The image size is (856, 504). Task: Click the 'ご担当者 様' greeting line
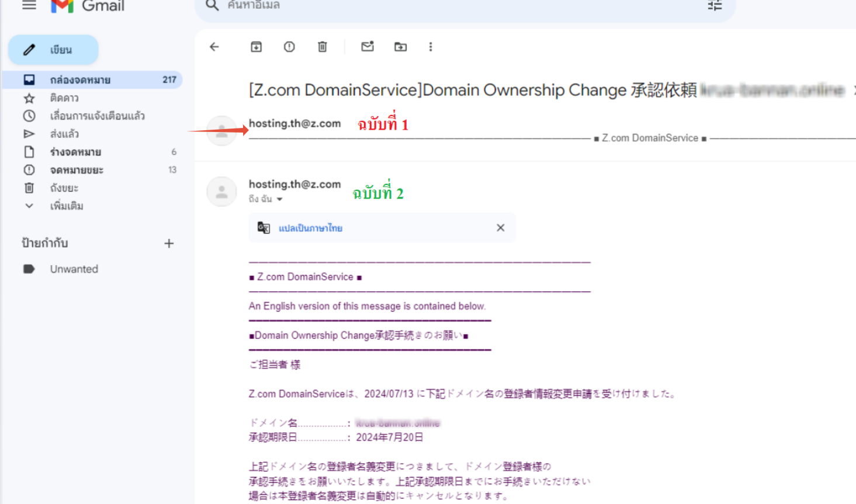click(x=275, y=365)
